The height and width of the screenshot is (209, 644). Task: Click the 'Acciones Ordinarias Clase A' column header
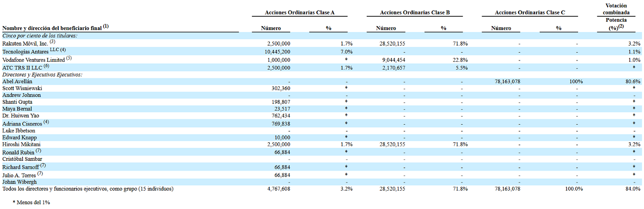coord(299,12)
